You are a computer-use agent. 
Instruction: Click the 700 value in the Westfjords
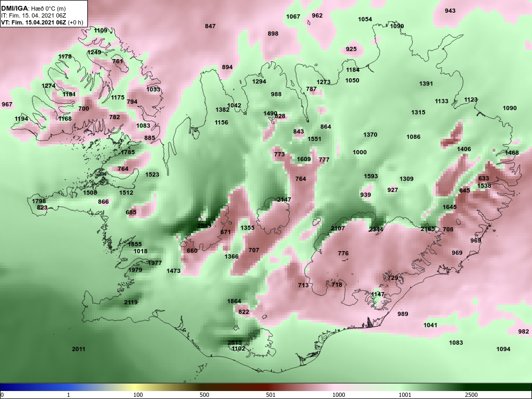tap(84, 109)
